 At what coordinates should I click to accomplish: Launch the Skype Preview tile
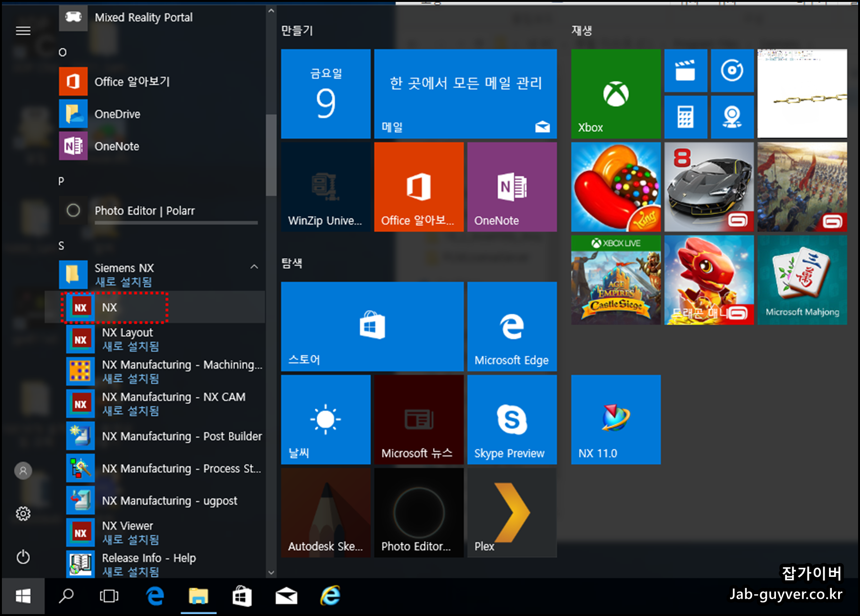click(x=512, y=420)
